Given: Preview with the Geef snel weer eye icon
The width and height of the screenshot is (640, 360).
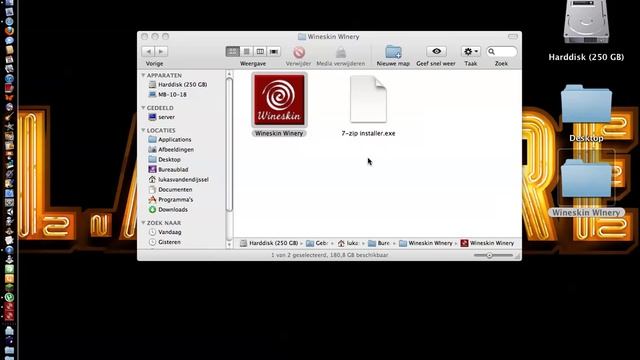Looking at the screenshot, I should (x=436, y=51).
